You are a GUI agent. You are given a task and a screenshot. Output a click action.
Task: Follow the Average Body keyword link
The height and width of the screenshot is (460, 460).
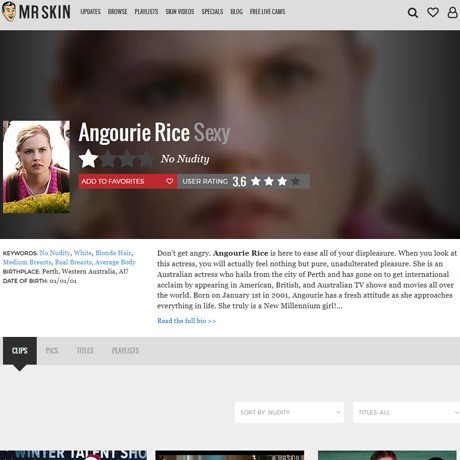115,262
